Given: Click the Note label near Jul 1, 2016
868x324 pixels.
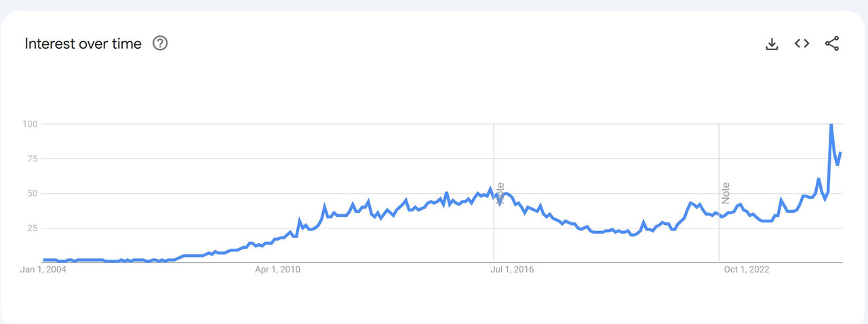Looking at the screenshot, I should pos(500,193).
